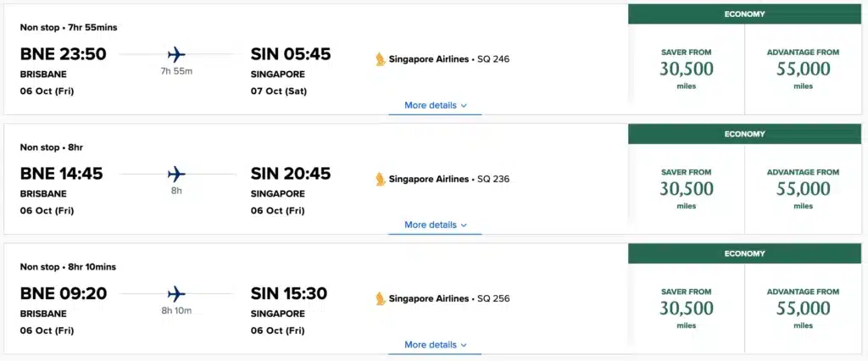The image size is (868, 361).
Task: Expand More details for the 23:50 flight
Action: coord(436,105)
